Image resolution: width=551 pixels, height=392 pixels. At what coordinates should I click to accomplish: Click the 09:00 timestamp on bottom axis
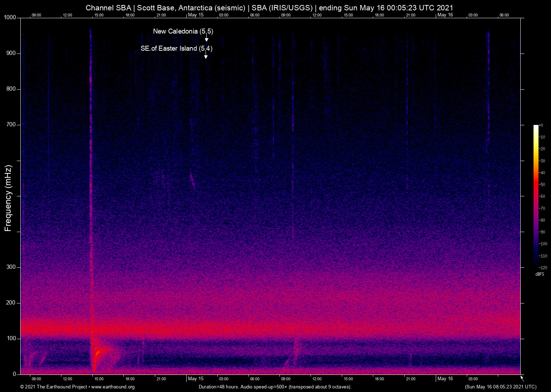point(36,379)
